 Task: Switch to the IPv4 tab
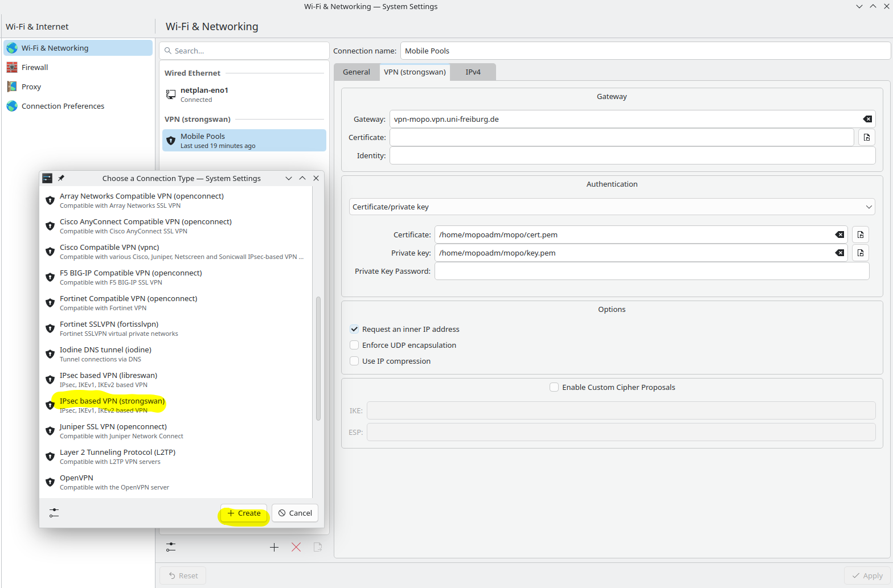pyautogui.click(x=473, y=72)
